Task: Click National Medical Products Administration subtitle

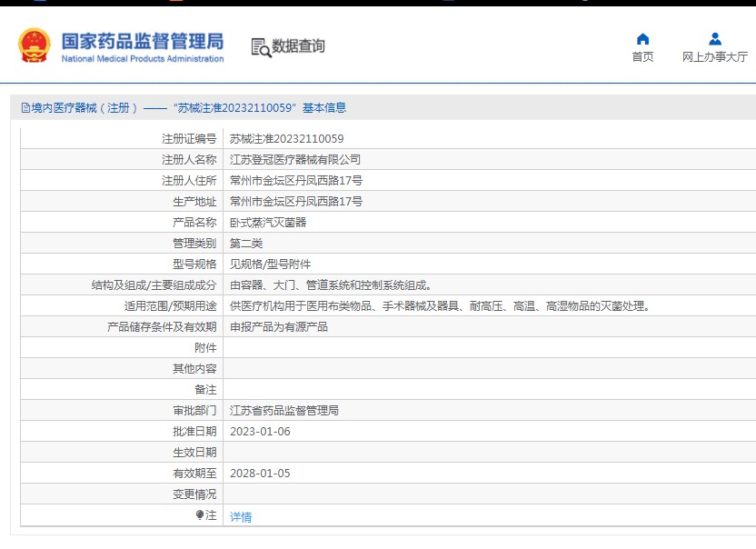Action: (143, 59)
